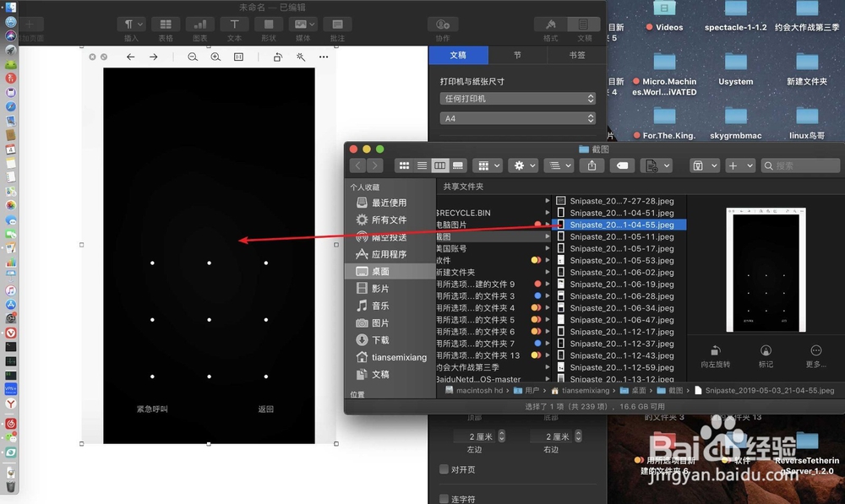Insert media with the 媒体 toolbar icon
Viewport: 845px width, 504px height.
(302, 24)
